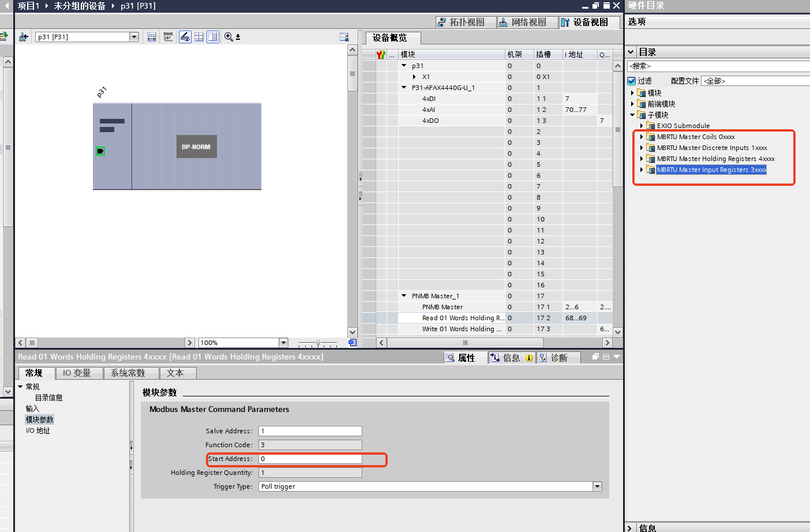Expand MBRTU Master Holding Registers 4xxxx folder
The height and width of the screenshot is (532, 810).
coord(642,159)
